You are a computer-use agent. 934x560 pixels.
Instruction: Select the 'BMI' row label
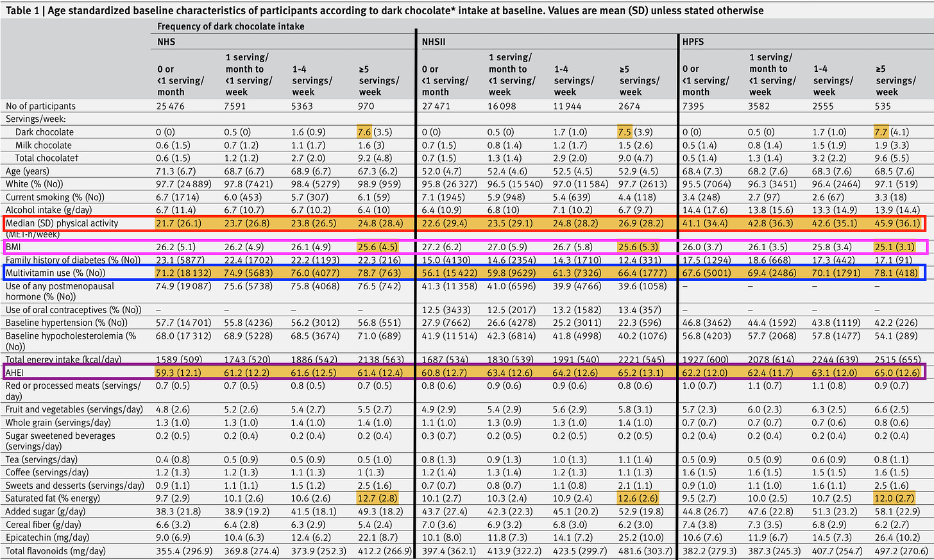[x=13, y=247]
